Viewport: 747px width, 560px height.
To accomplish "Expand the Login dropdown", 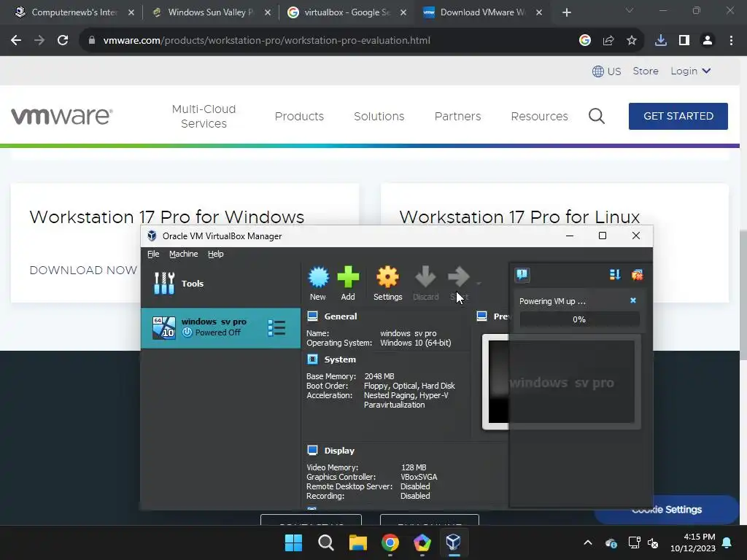I will tap(691, 71).
